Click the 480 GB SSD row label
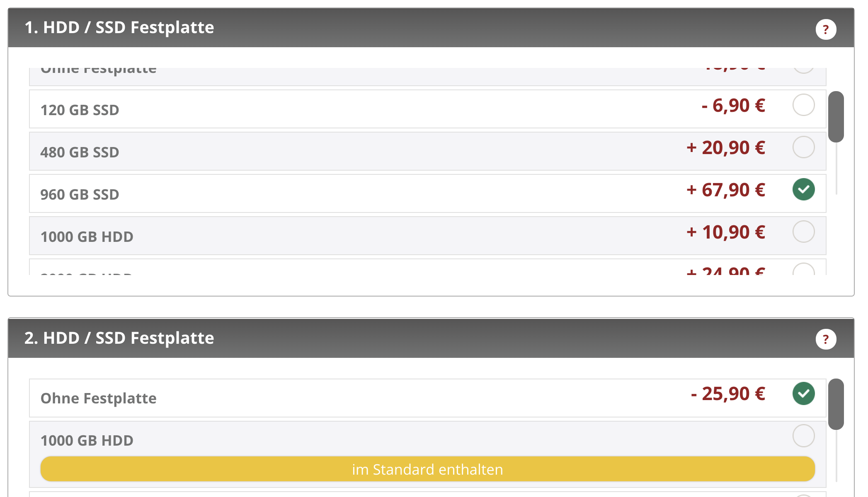This screenshot has width=868, height=497. coord(80,152)
